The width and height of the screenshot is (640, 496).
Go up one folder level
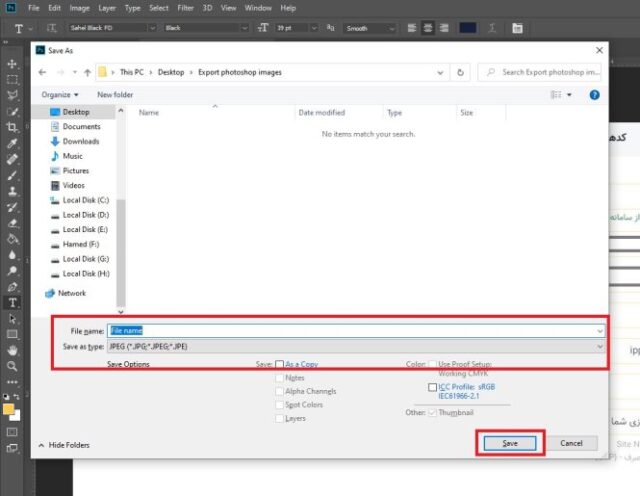point(87,72)
